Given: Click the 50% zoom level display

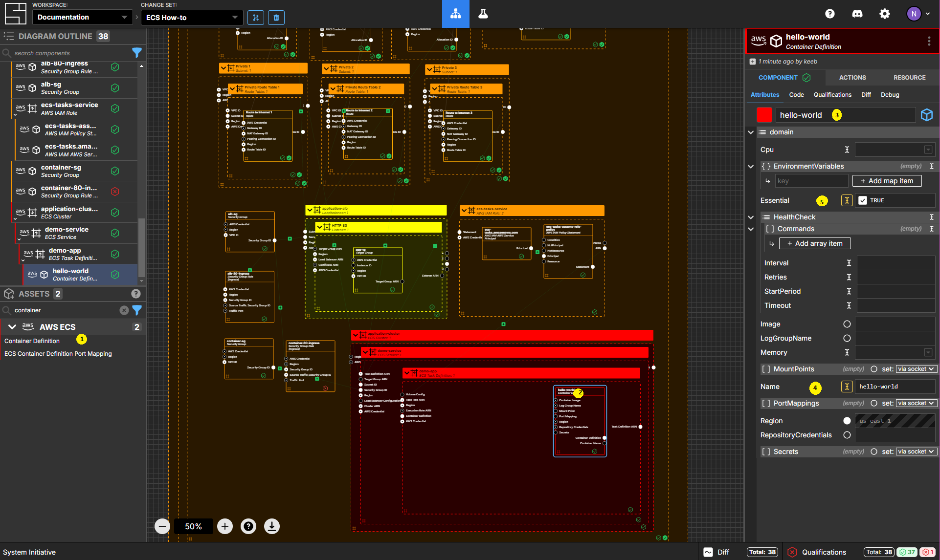Looking at the screenshot, I should (x=193, y=526).
